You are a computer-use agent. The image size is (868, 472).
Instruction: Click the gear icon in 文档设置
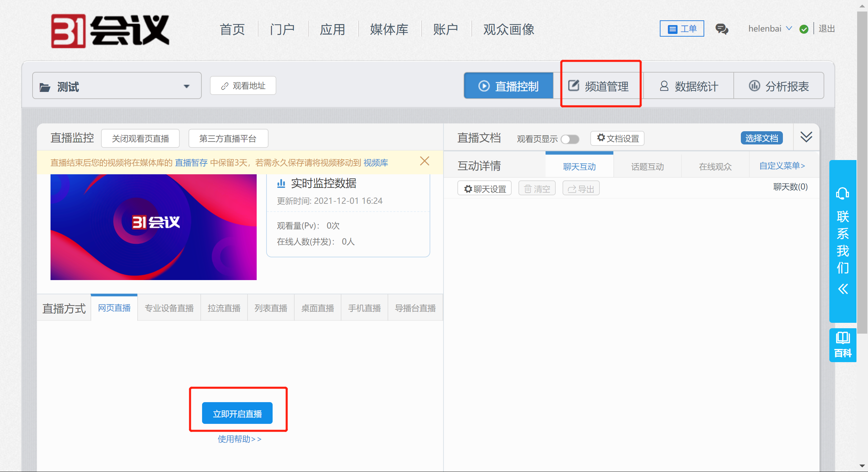click(x=601, y=137)
